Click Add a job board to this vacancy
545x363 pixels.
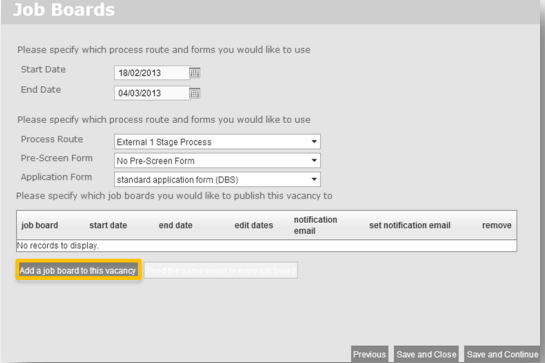[78, 270]
